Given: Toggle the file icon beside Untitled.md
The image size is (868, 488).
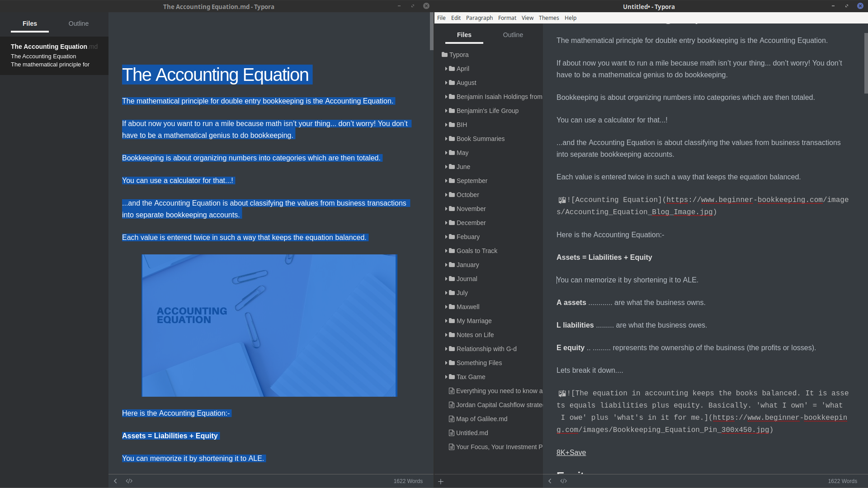Looking at the screenshot, I should click(x=451, y=433).
